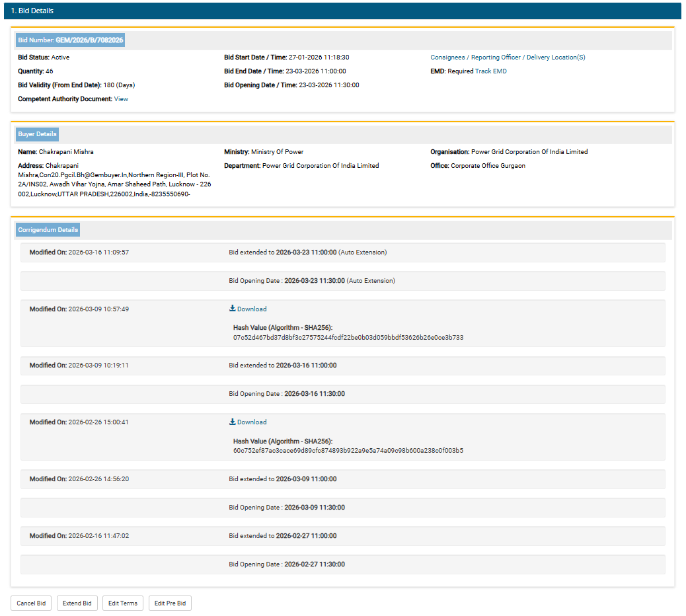Click the Bid End Date / Time value
The width and height of the screenshot is (686, 616).
[316, 71]
